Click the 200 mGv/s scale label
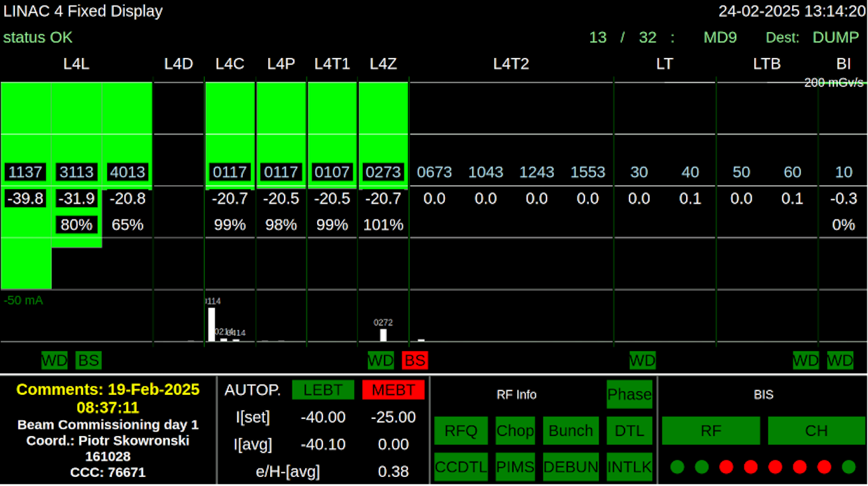Image resolution: width=868 pixels, height=486 pixels. (x=834, y=83)
